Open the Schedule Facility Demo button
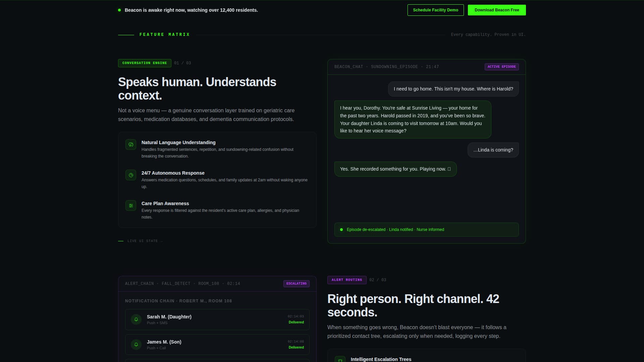Image resolution: width=644 pixels, height=362 pixels. pos(436,10)
